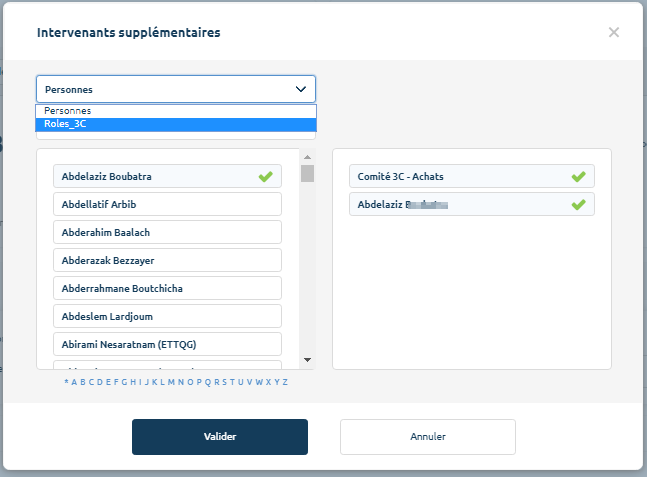
Task: Click the Annuler button
Action: pyautogui.click(x=428, y=437)
